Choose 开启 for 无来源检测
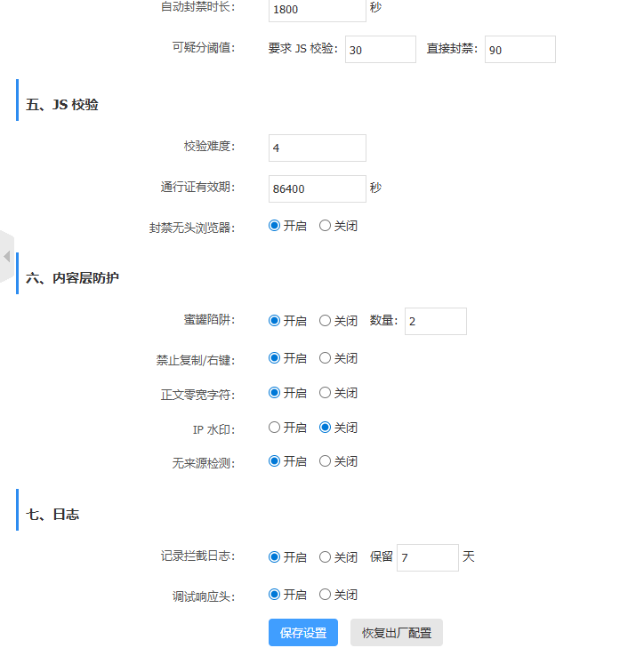This screenshot has height=656, width=644. pyautogui.click(x=274, y=461)
